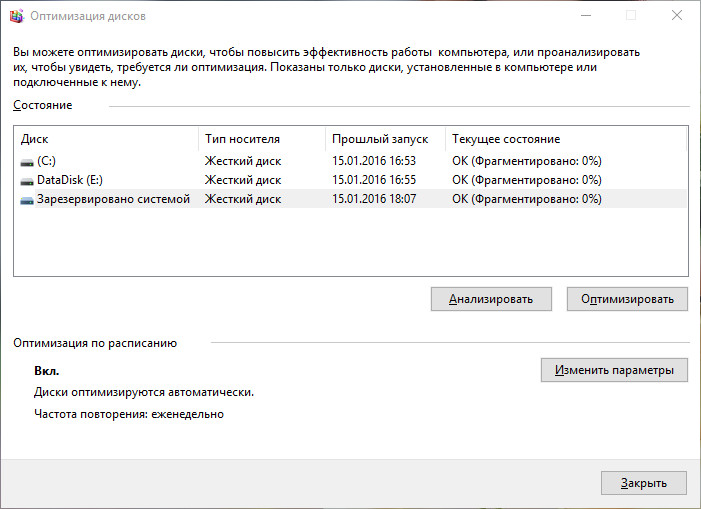Click Жесткий диск media type in (C:) row
Screen dimensions: 701x509
pyautogui.click(x=243, y=161)
